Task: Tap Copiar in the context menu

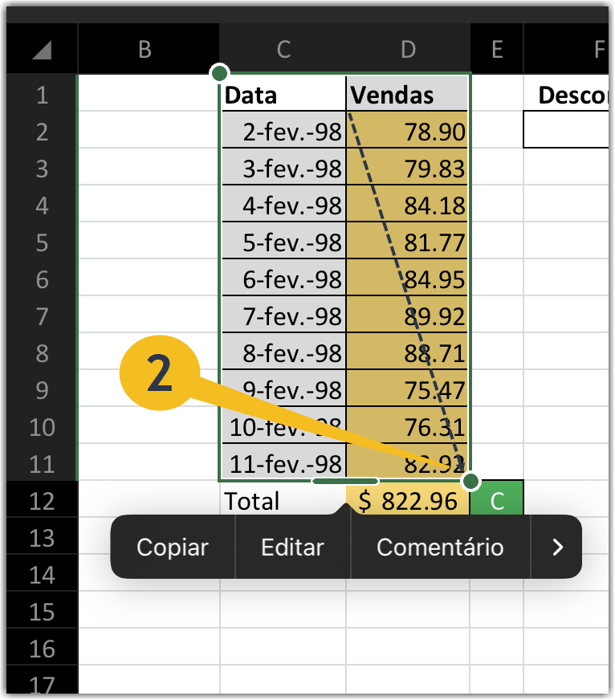Action: (x=173, y=547)
